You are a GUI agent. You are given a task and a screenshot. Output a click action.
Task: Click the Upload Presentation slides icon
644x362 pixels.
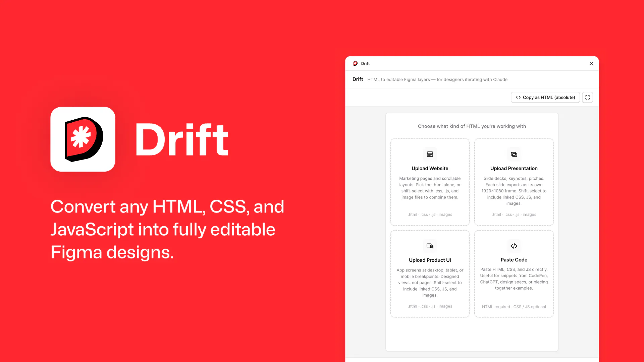514,154
